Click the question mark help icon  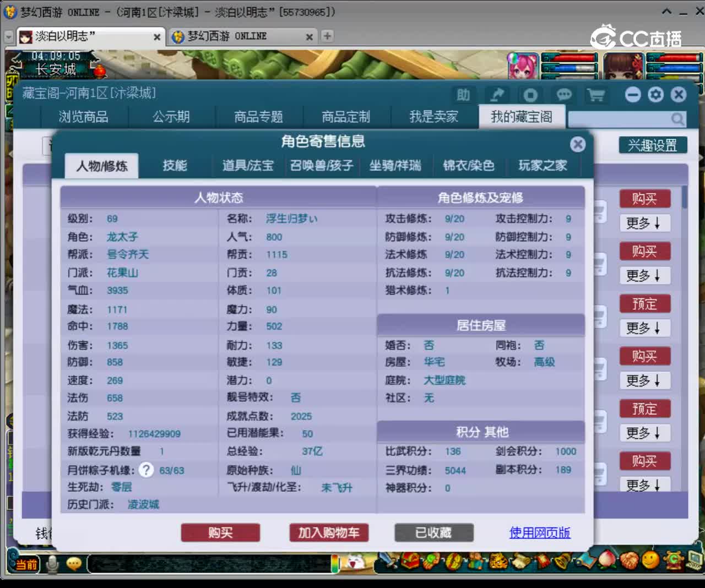[146, 470]
